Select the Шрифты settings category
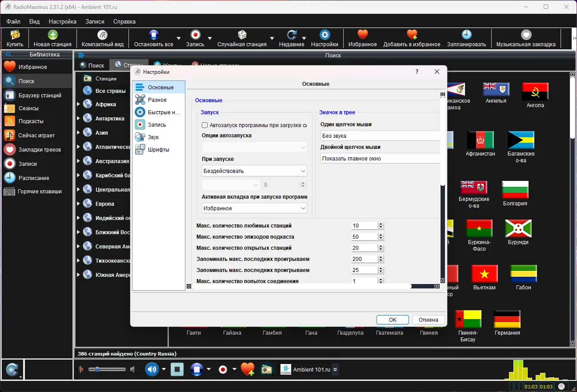577x392 pixels. (159, 150)
